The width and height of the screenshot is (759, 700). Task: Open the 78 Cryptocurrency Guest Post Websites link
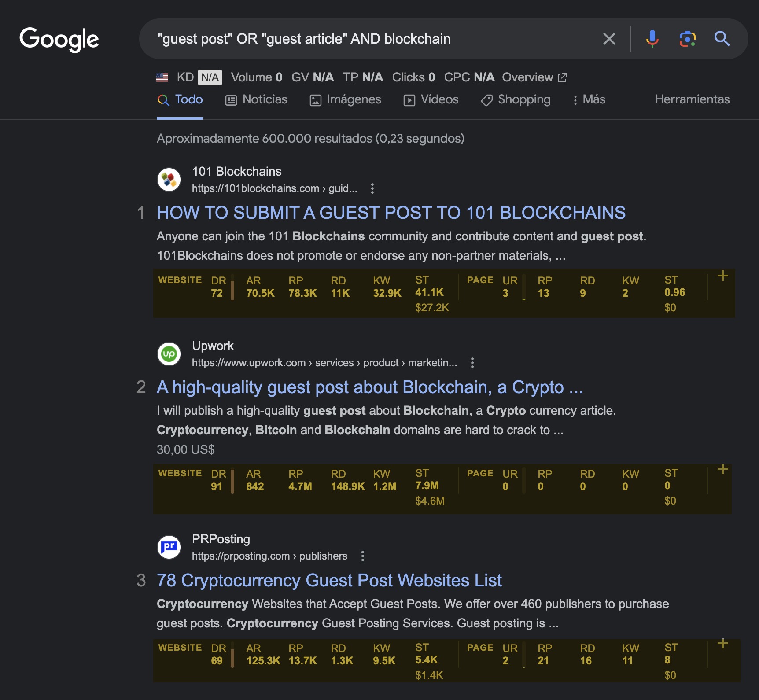(329, 581)
